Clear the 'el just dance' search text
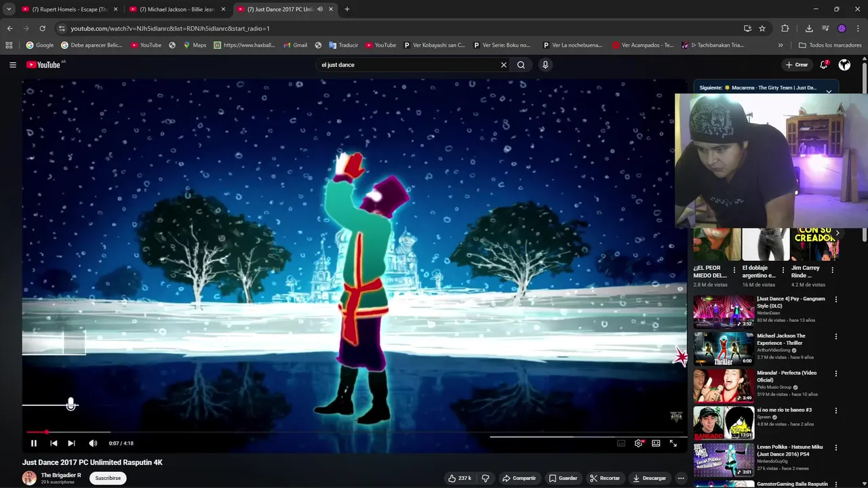The image size is (868, 488). click(x=503, y=65)
